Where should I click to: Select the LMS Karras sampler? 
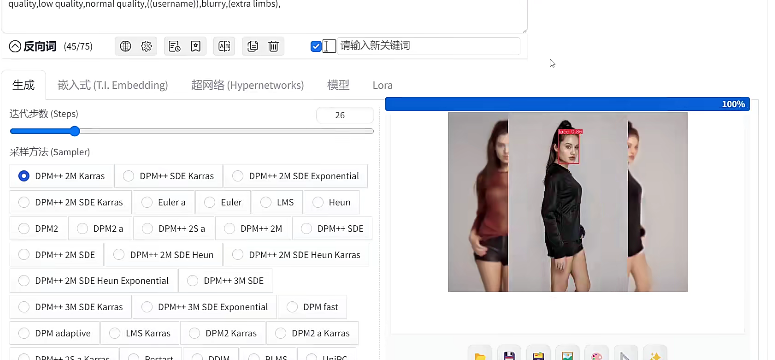(x=140, y=333)
